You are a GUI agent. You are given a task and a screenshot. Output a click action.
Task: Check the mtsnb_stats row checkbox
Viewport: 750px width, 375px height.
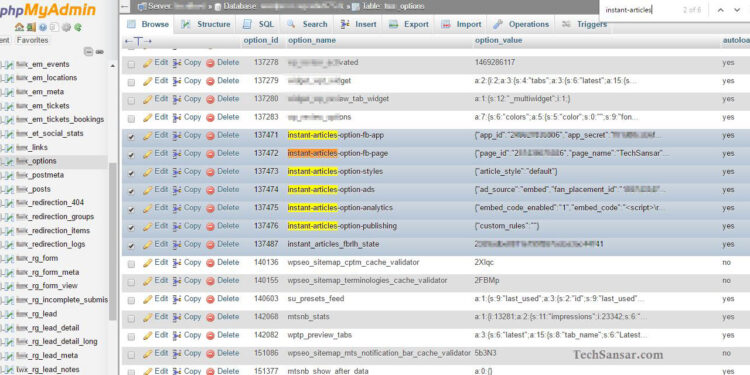[131, 319]
